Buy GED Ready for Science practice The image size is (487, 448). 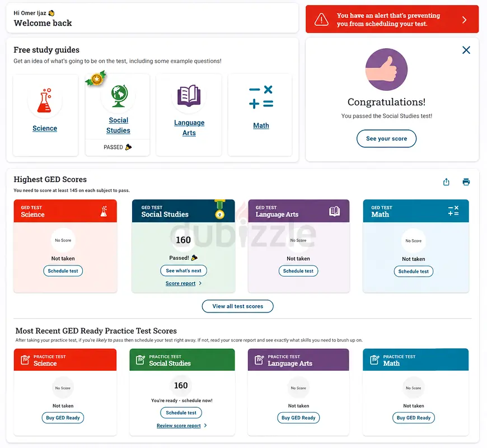pyautogui.click(x=63, y=418)
